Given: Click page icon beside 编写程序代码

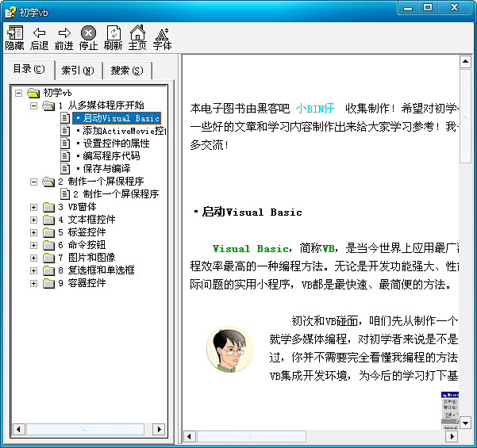Looking at the screenshot, I should [x=65, y=156].
